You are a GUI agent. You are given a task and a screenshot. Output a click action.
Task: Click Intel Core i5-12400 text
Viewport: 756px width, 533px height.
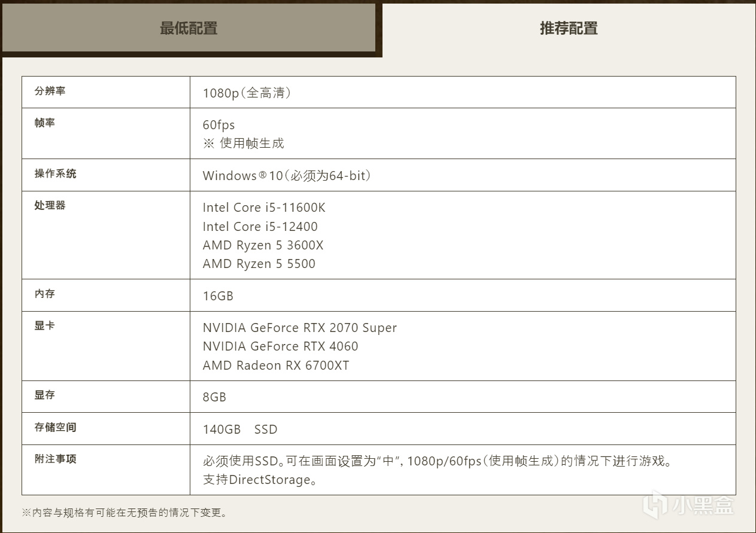tap(260, 226)
